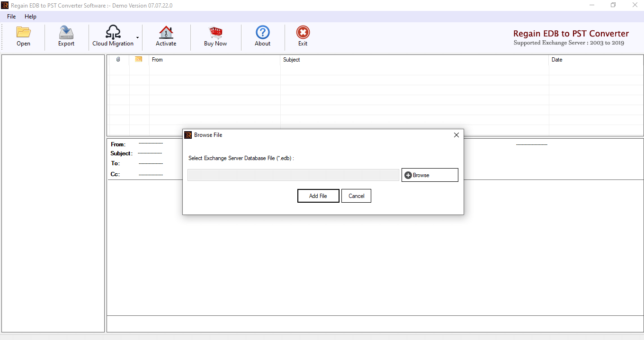Click the EDB file path input field
The image size is (644, 340).
293,175
